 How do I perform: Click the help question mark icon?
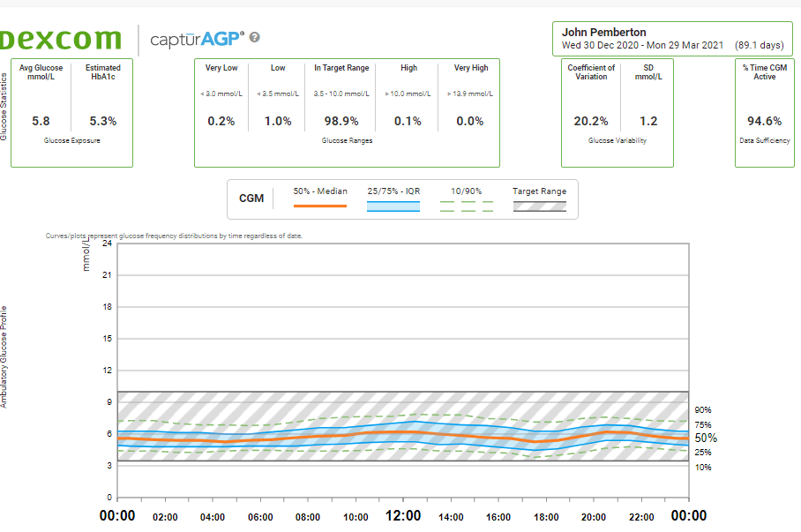point(255,37)
